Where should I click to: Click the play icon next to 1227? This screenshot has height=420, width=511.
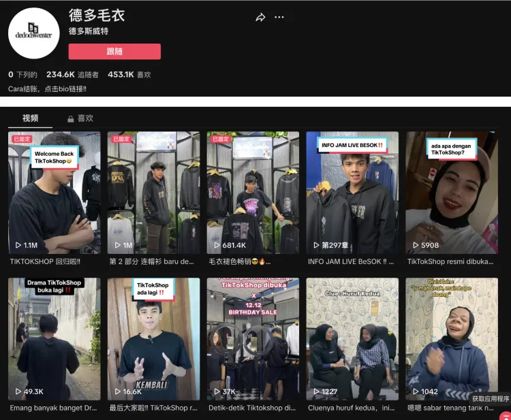[316, 391]
